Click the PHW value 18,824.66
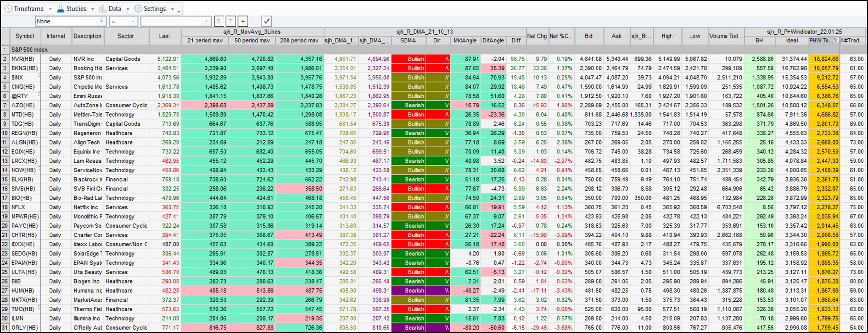 [824, 59]
